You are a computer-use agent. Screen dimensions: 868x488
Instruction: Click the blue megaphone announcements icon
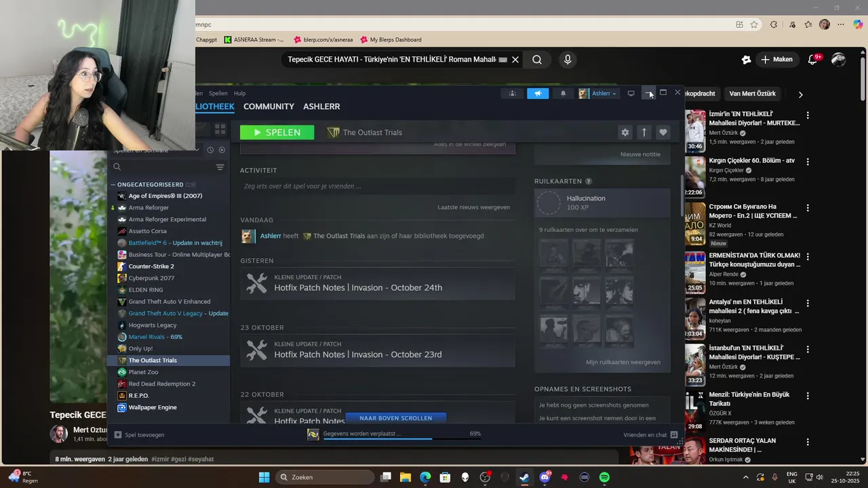[538, 94]
